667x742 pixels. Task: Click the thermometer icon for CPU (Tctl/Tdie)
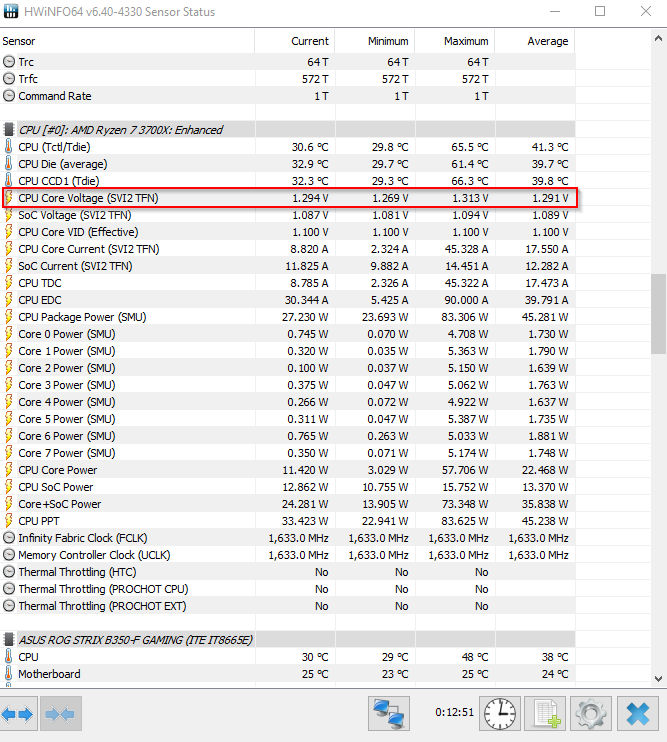(9, 147)
